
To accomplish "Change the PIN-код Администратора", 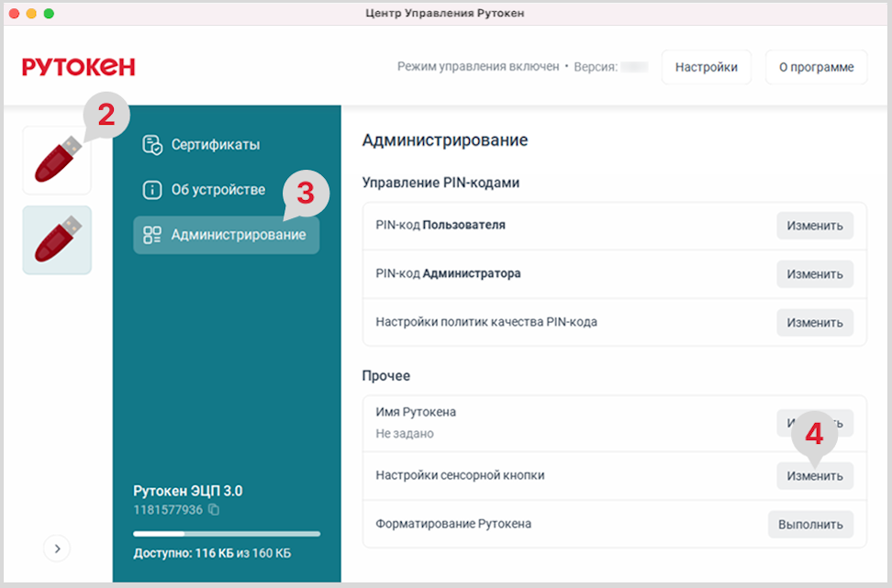I will (814, 274).
